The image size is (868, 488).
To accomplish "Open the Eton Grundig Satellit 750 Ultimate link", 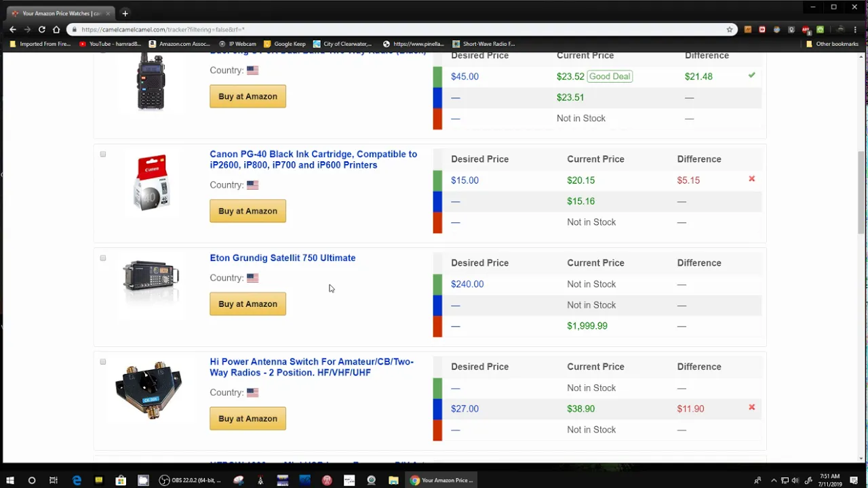I will coord(283,258).
